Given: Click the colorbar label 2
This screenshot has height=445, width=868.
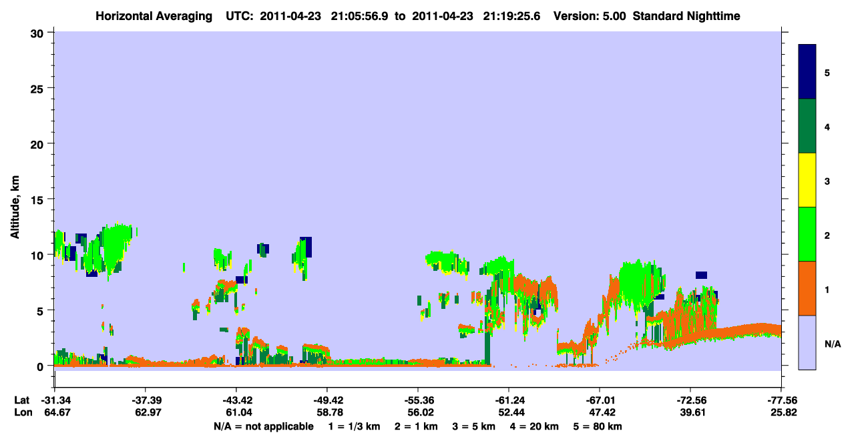Looking at the screenshot, I should pyautogui.click(x=827, y=235).
